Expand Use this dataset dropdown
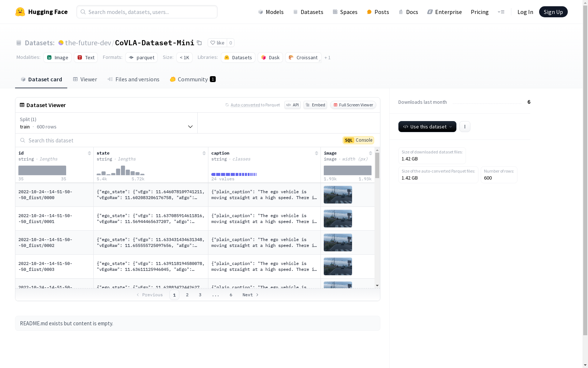The image size is (588, 368). (x=427, y=127)
